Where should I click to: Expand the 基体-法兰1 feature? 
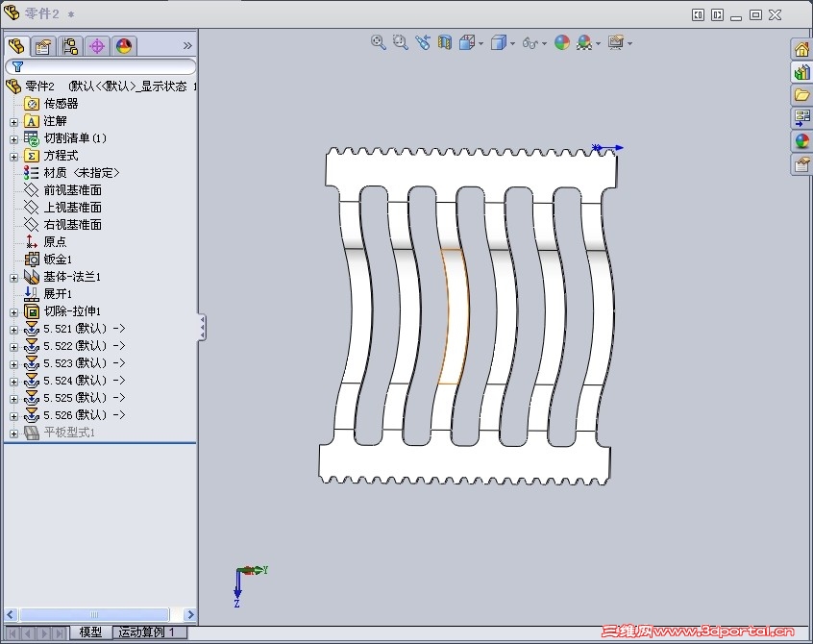coord(14,278)
